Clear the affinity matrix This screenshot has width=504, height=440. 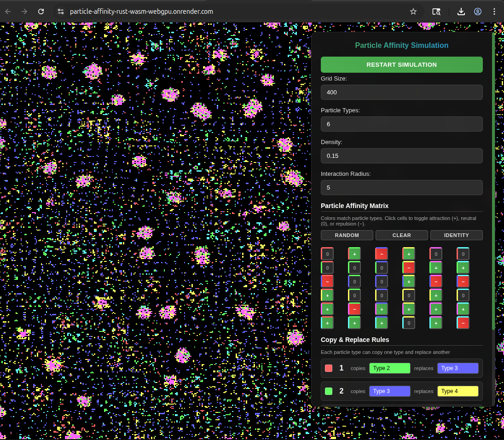pos(401,235)
